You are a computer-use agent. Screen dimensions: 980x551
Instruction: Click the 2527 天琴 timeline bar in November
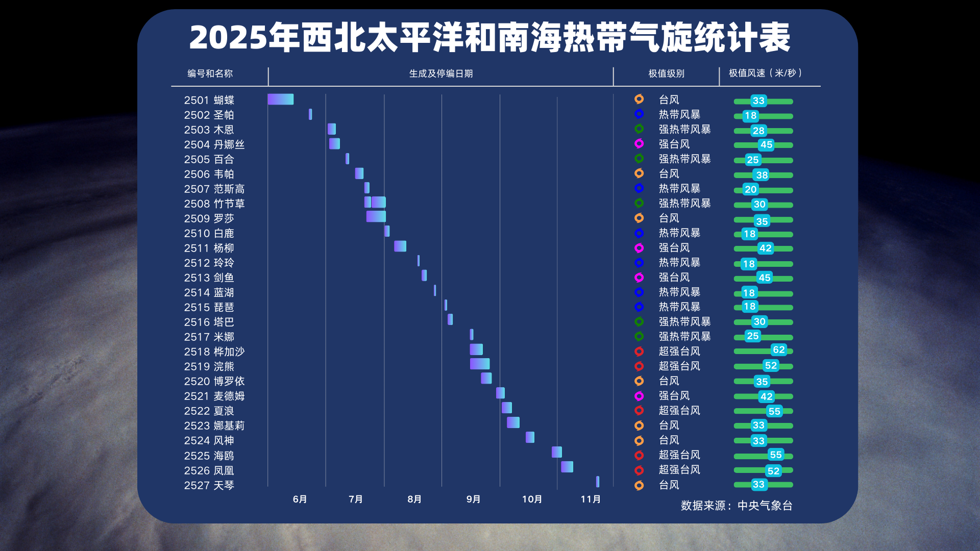coord(597,482)
